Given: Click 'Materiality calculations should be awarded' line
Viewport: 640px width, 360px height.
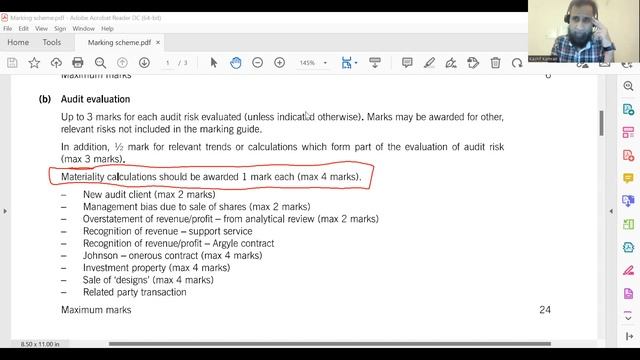Looking at the screenshot, I should pyautogui.click(x=211, y=177).
